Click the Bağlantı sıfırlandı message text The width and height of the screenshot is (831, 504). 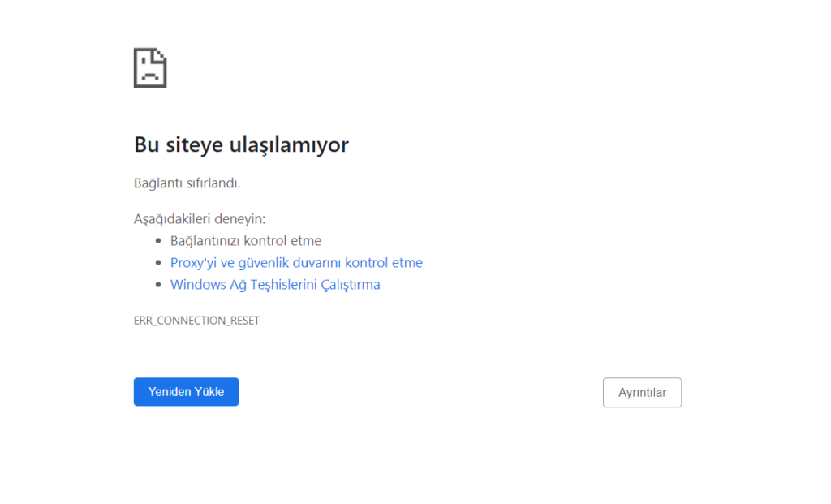[x=187, y=183]
